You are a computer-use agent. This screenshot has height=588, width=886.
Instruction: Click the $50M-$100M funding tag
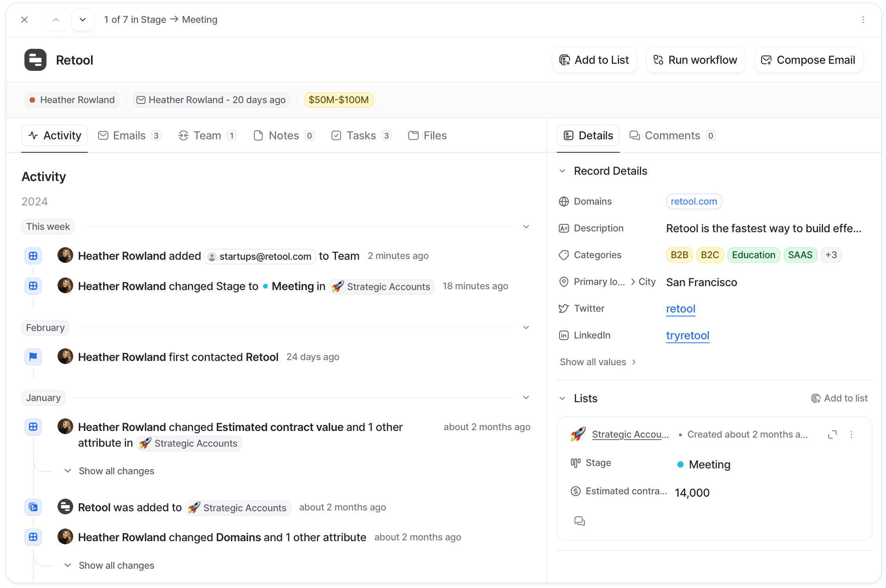pyautogui.click(x=338, y=100)
